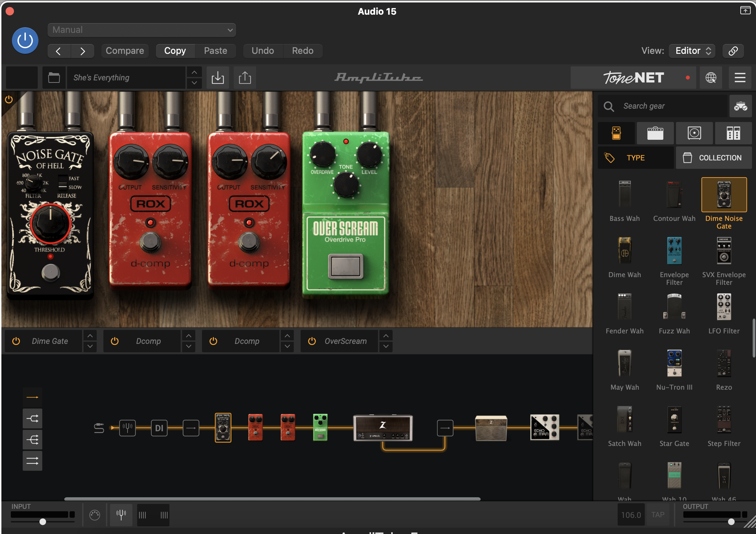Click OverScream slot up chevron
The width and height of the screenshot is (756, 534).
pyautogui.click(x=386, y=336)
